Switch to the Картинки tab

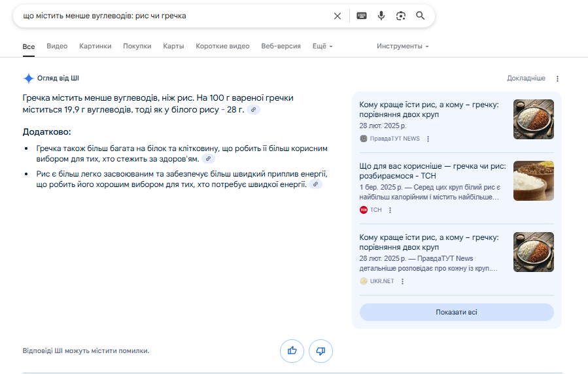[x=95, y=46]
